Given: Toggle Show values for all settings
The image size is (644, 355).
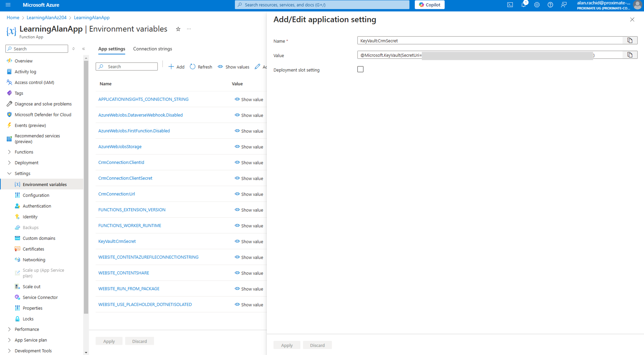Looking at the screenshot, I should point(233,67).
